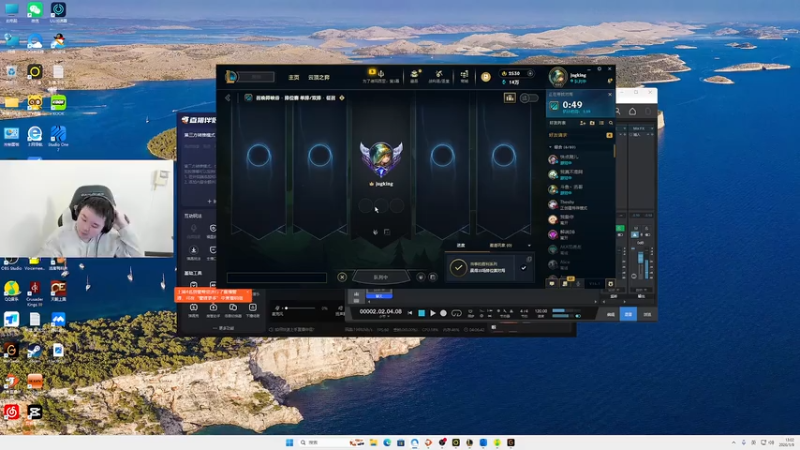Click the gold round coin icon

coord(485,77)
